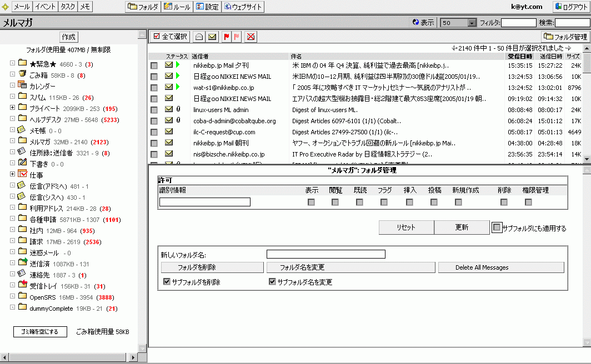This screenshot has height=364, width=591.
Task: Open the ルール menu item
Action: point(177,7)
